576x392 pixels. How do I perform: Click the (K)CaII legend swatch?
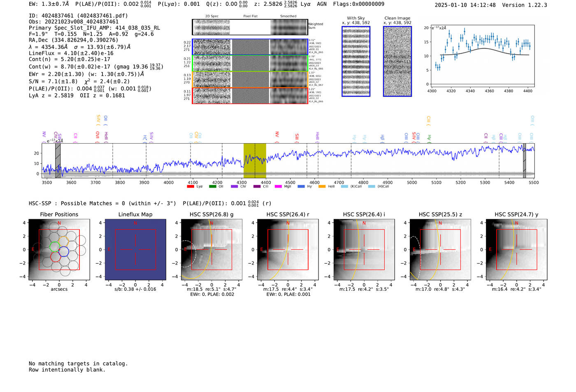[345, 187]
